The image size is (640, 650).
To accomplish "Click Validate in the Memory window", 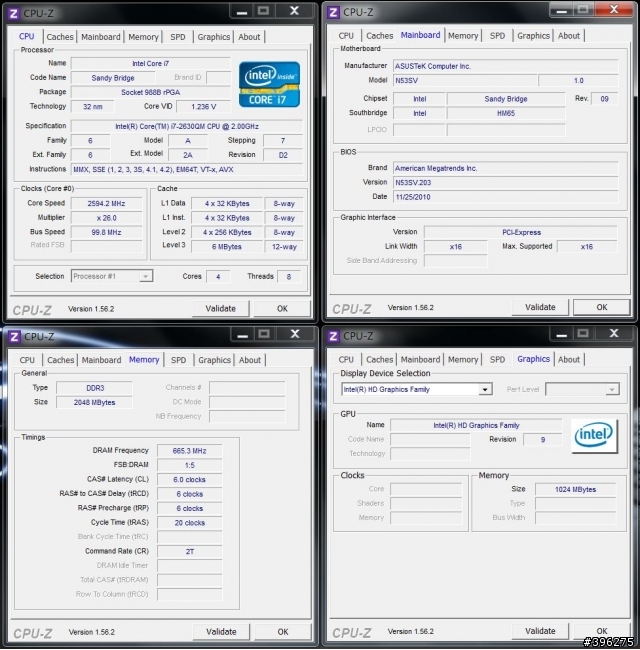I will [221, 632].
